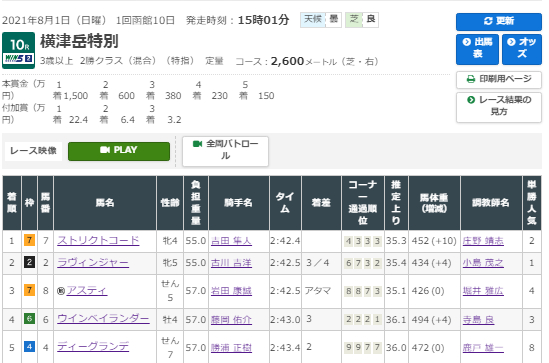The image size is (549, 363).
Task: Click the printer icon beside 印刷用ページ
Action: 471,79
